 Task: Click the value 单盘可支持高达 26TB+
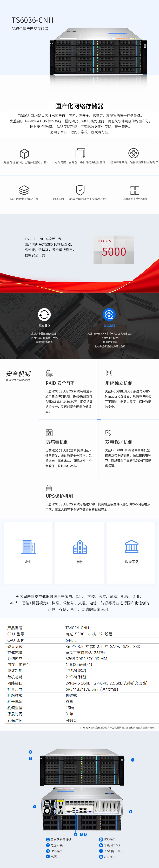point(85,653)
